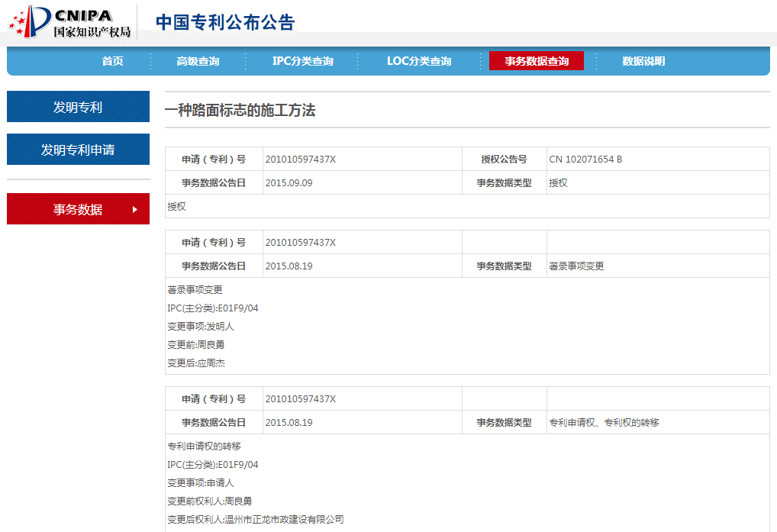This screenshot has height=532, width=777.
Task: Click the 变更后:应周杰 text line
Action: [x=196, y=363]
